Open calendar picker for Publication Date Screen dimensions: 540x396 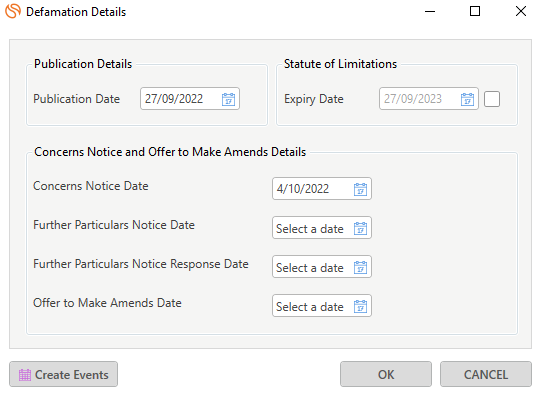coord(228,99)
